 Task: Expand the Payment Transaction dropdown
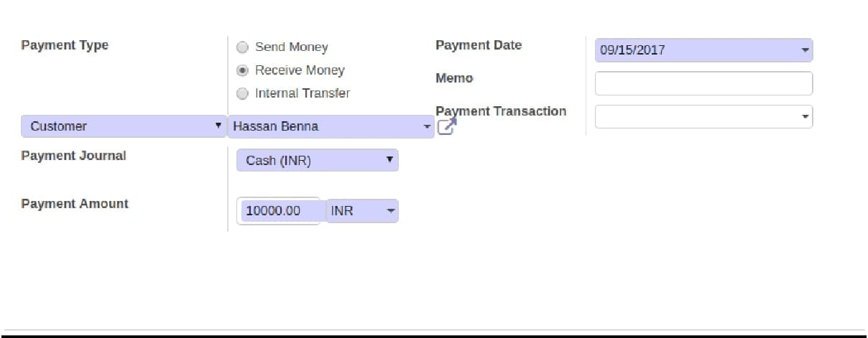tap(703, 116)
